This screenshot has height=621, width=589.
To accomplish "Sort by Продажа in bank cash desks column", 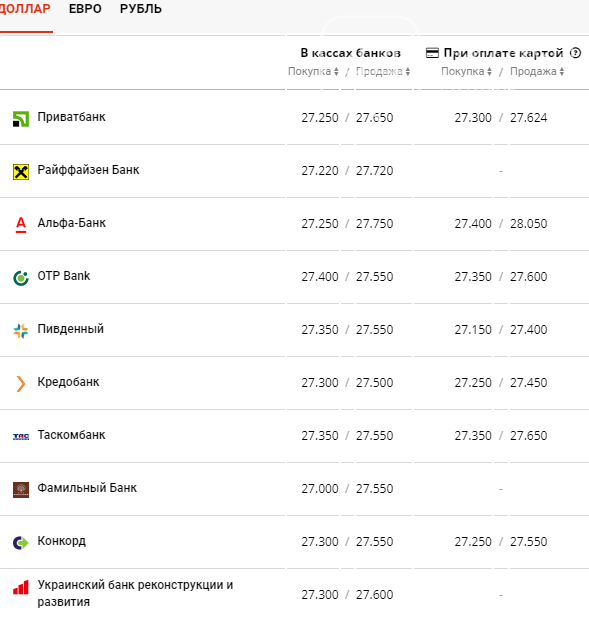I will [383, 71].
